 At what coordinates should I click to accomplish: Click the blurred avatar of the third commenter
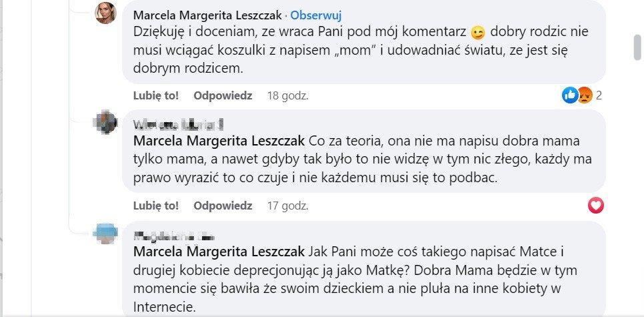106,232
